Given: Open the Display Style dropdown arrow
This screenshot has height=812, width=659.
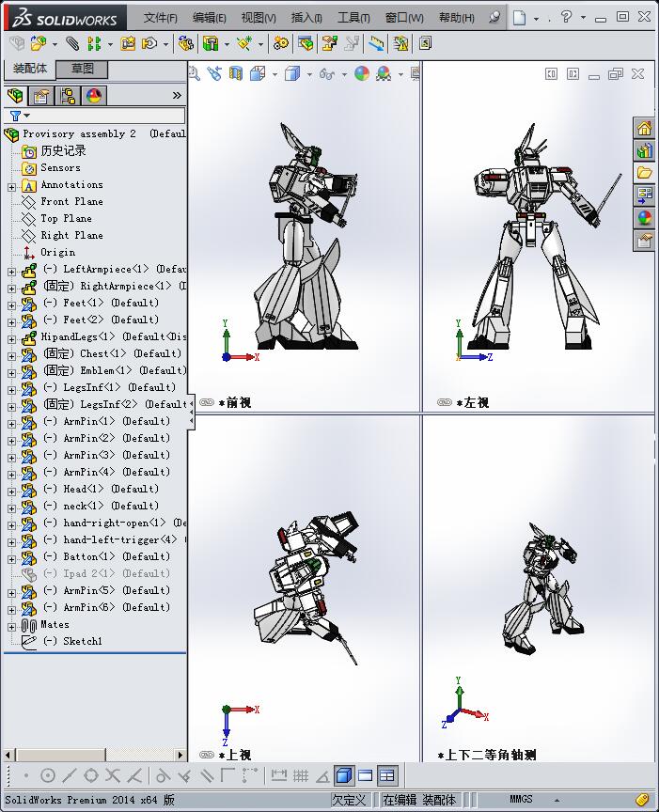Looking at the screenshot, I should (x=309, y=74).
